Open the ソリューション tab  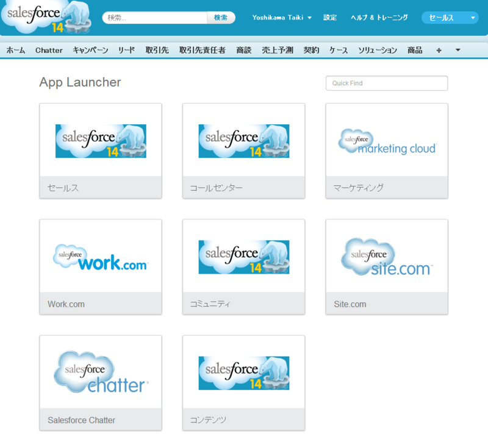pyautogui.click(x=378, y=50)
